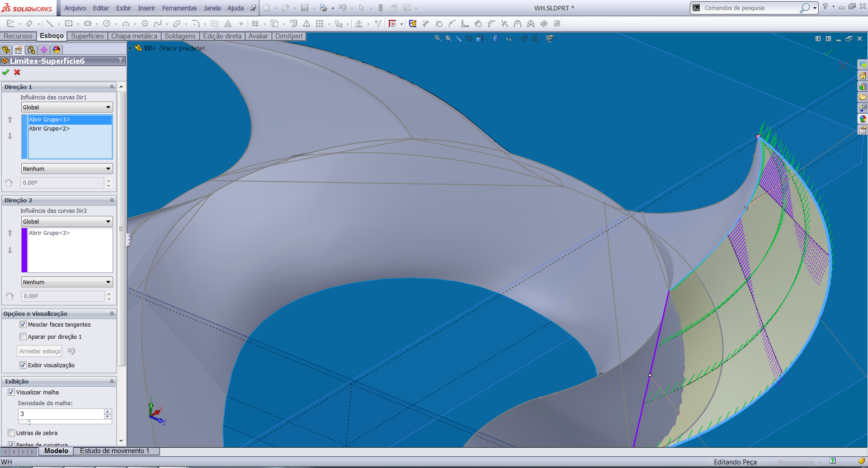
Task: Open Direção 1 Global influence dropdown
Action: coord(67,107)
